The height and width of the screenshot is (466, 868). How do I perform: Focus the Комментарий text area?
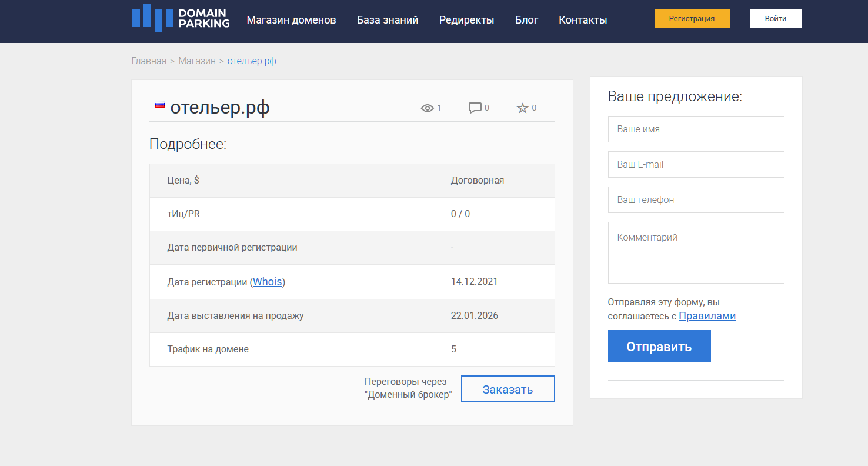tap(696, 252)
